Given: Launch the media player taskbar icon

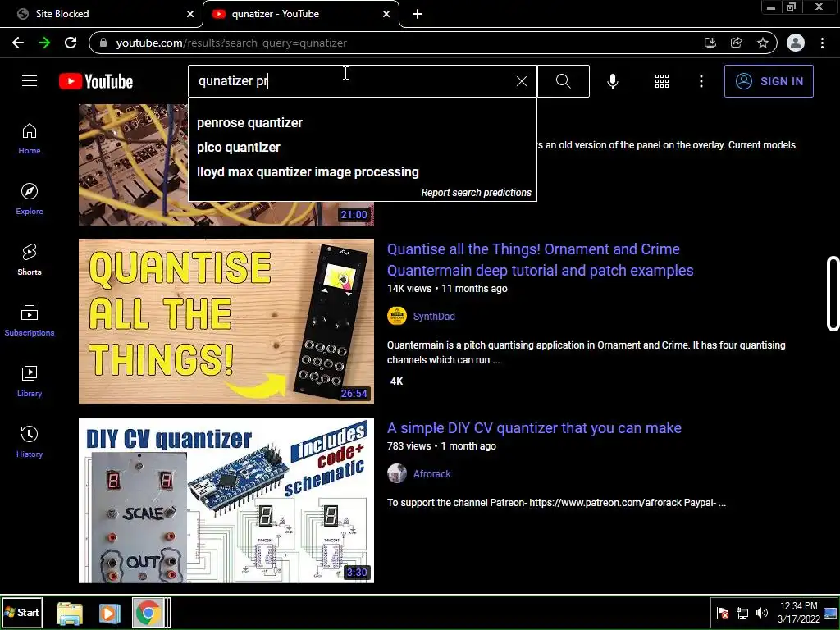Looking at the screenshot, I should pyautogui.click(x=109, y=613).
